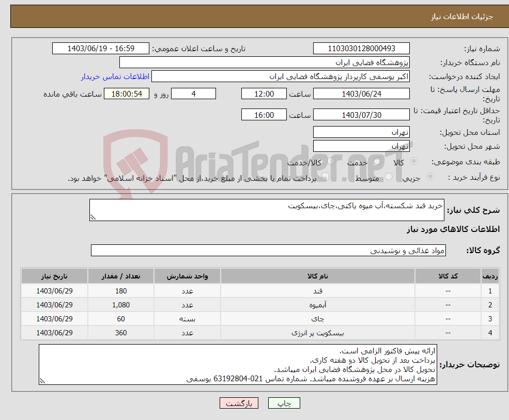
Task: Click the date 1403/06/29 in قند row
Action: pyautogui.click(x=55, y=291)
